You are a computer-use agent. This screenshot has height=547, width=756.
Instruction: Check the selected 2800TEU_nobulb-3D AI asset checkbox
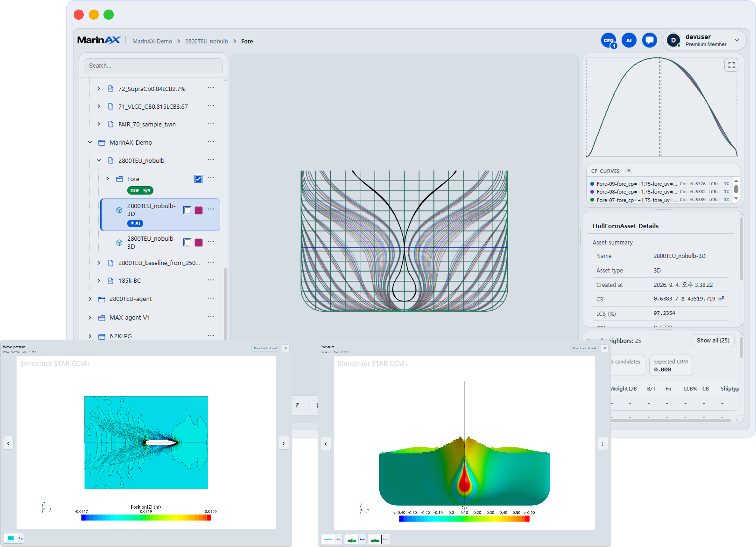[x=187, y=210]
